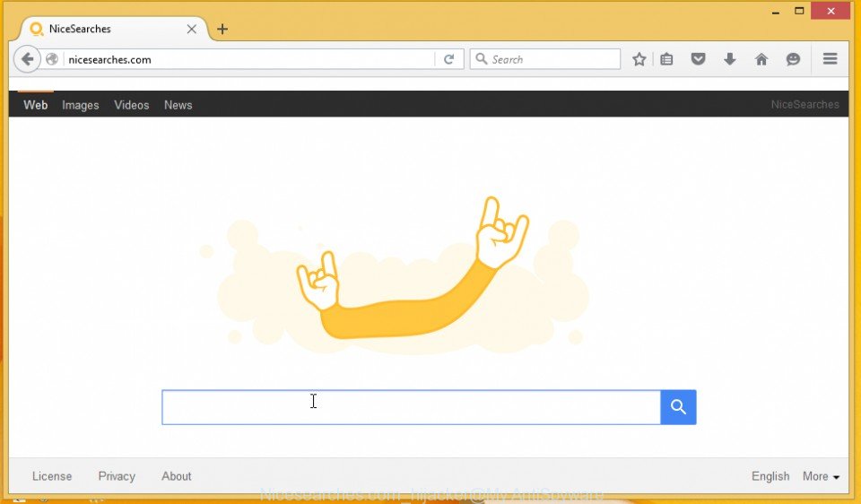
Task: Switch to the News search category
Action: click(178, 105)
